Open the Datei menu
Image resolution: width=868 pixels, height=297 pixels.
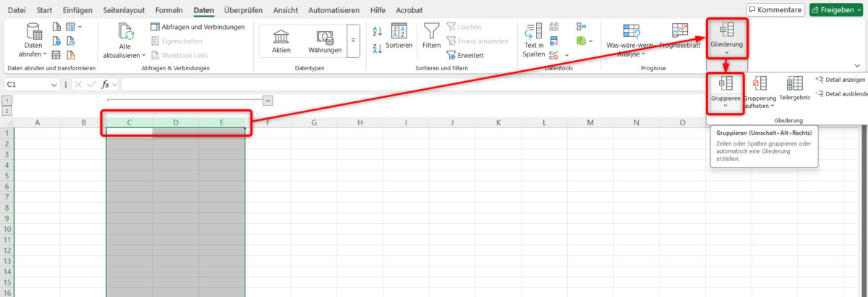(x=16, y=10)
